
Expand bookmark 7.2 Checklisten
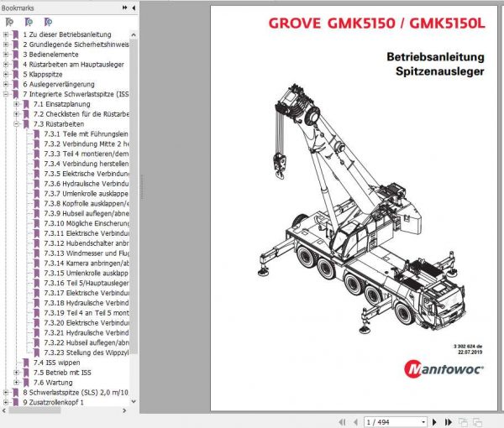(16, 114)
